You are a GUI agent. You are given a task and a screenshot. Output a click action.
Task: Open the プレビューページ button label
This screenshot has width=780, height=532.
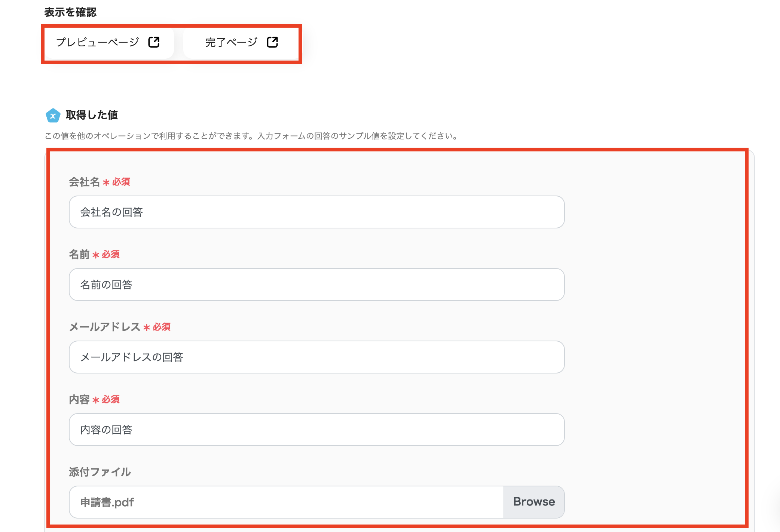pyautogui.click(x=97, y=42)
